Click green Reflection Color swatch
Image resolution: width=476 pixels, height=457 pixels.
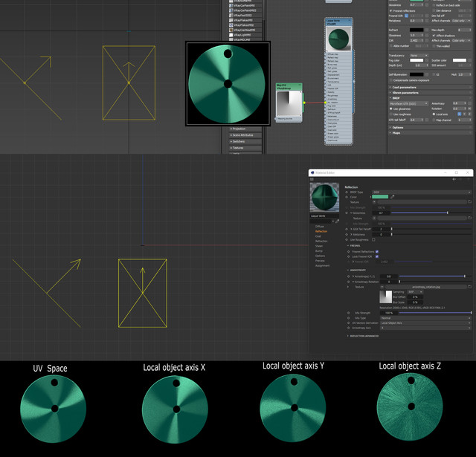pos(380,197)
